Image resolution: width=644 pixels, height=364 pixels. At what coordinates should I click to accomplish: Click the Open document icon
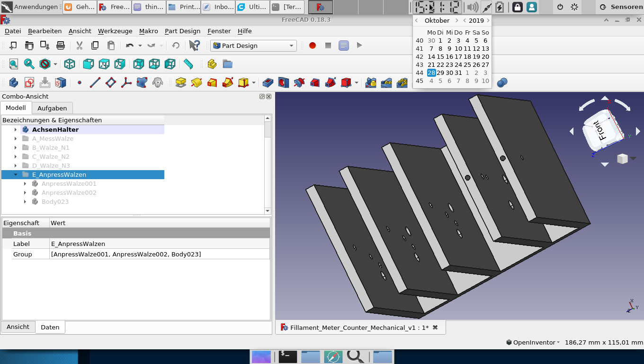pyautogui.click(x=29, y=45)
